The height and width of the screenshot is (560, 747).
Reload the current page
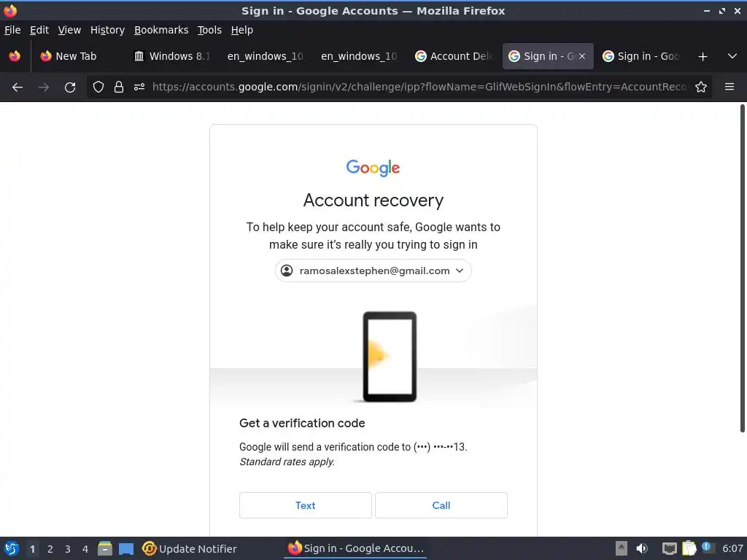pyautogui.click(x=70, y=87)
